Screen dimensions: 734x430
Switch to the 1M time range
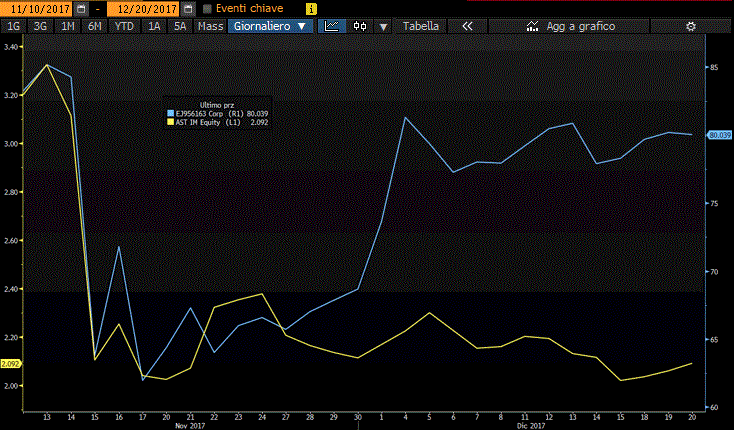[67, 26]
